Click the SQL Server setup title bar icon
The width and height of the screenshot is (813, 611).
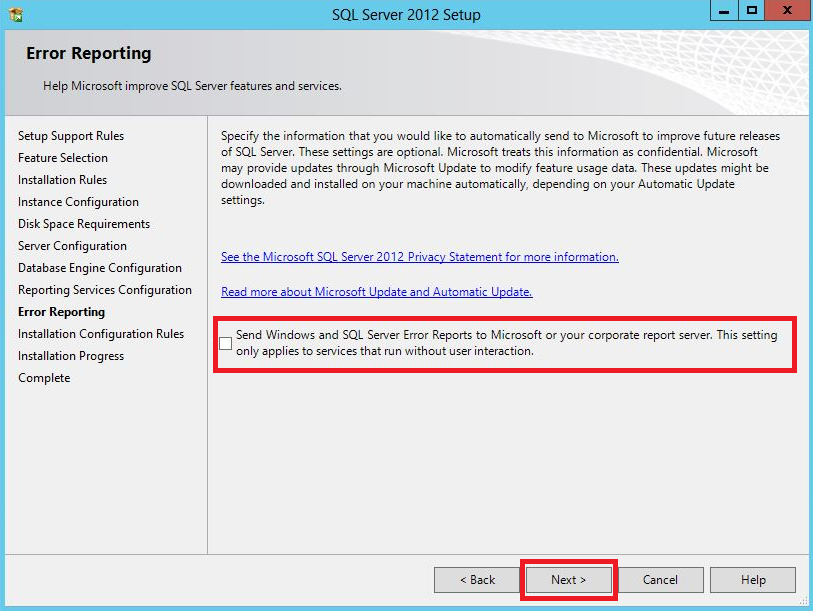16,14
